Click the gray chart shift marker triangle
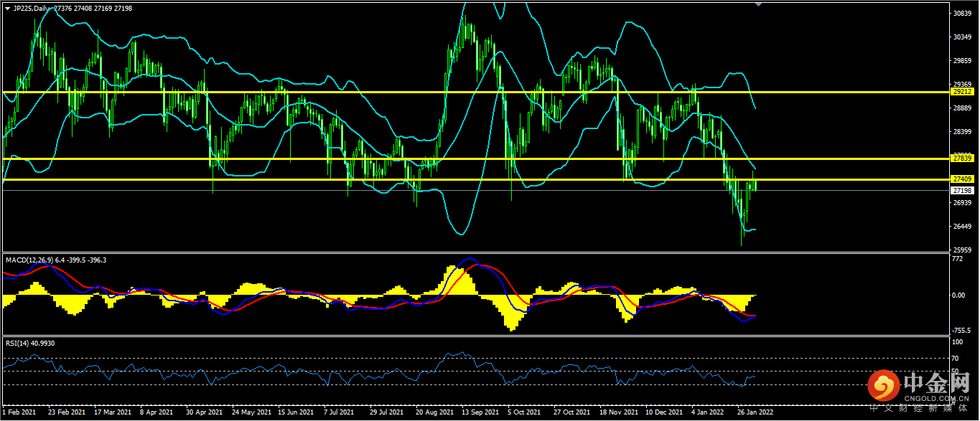 click(759, 4)
